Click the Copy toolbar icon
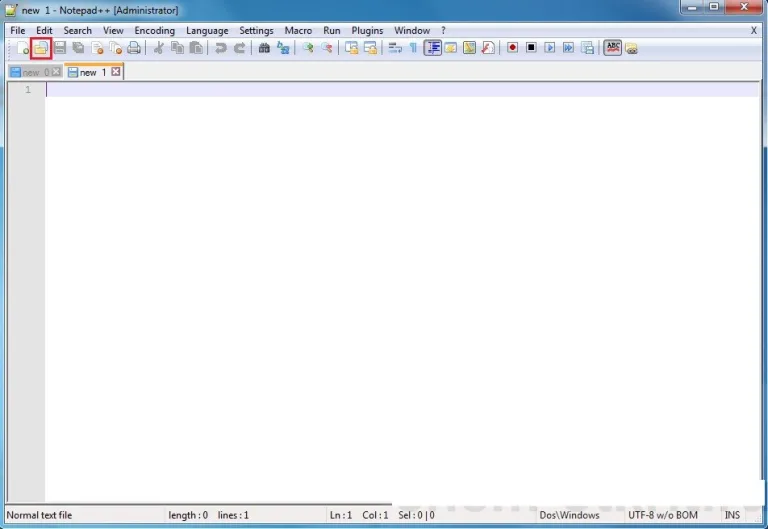The image size is (768, 529). [177, 48]
